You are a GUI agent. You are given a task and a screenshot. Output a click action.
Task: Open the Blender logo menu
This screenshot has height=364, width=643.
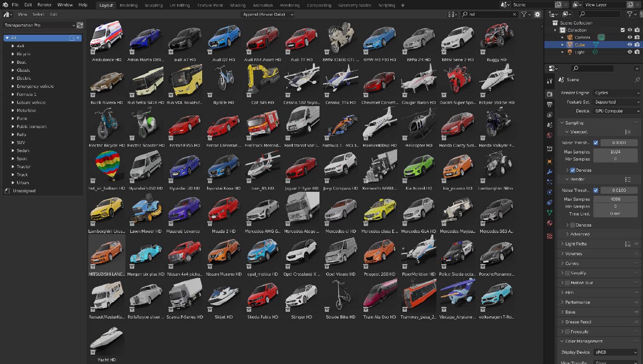pos(5,5)
